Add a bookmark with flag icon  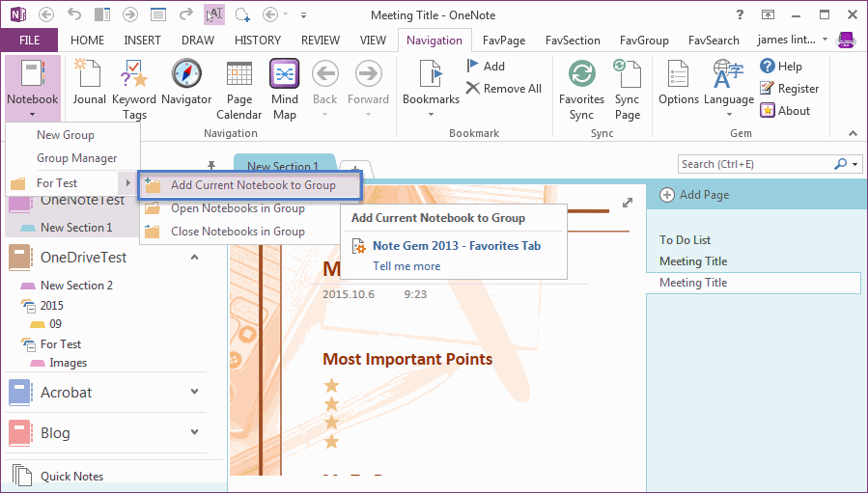(x=486, y=67)
